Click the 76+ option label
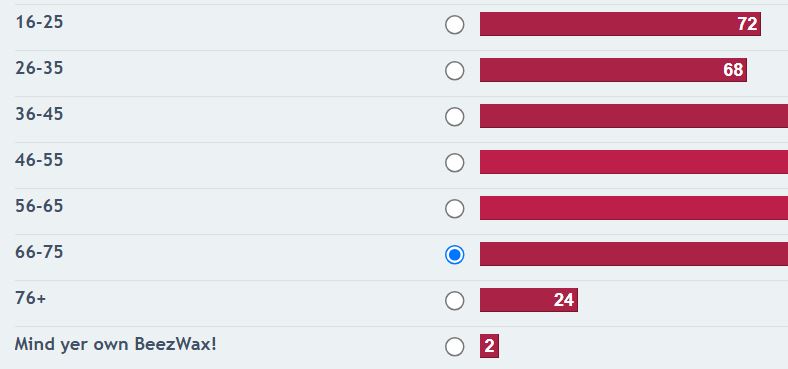The image size is (788, 369). (31, 298)
